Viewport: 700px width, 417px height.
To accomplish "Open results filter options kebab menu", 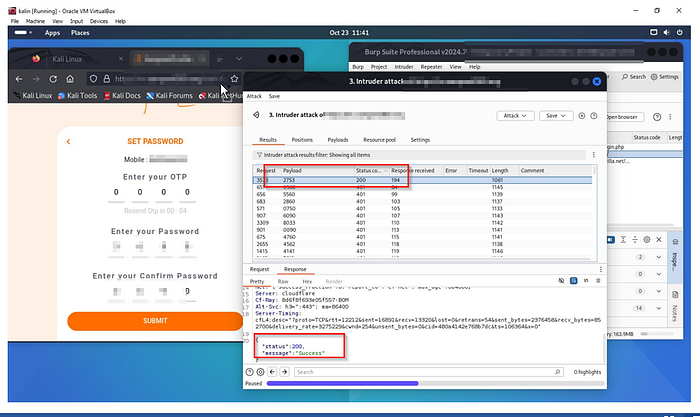I will pyautogui.click(x=594, y=155).
